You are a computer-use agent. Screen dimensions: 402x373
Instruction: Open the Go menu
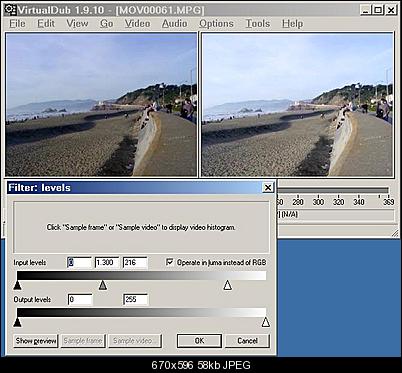[x=106, y=24]
